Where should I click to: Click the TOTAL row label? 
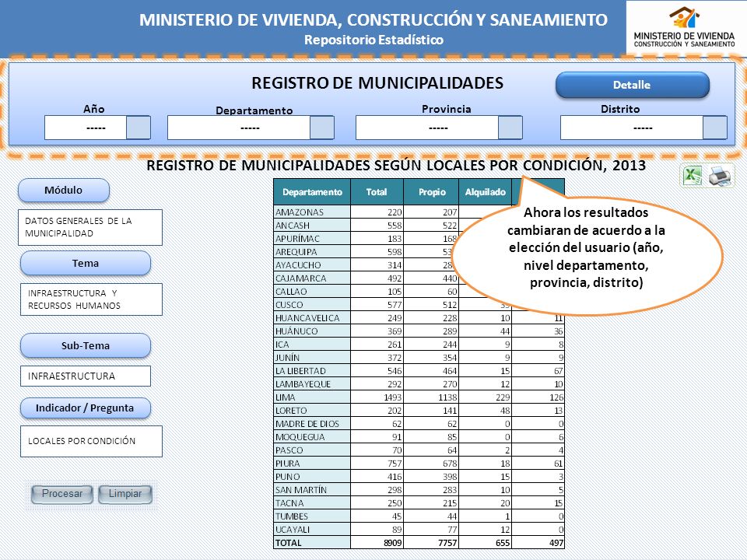point(312,543)
